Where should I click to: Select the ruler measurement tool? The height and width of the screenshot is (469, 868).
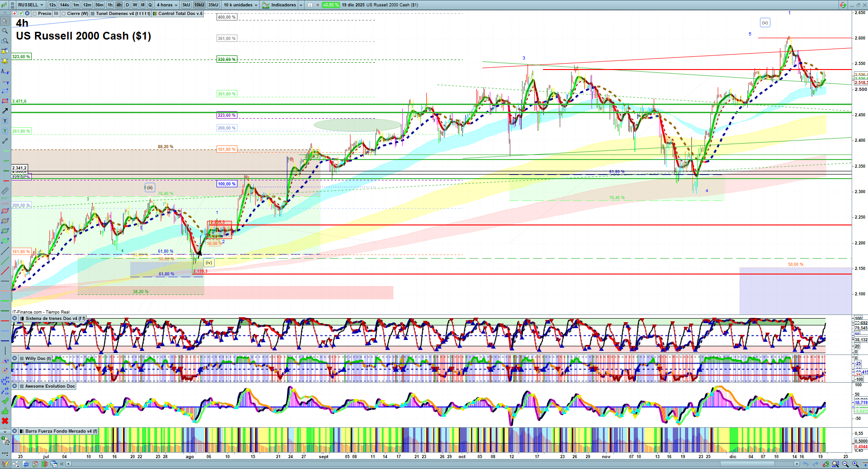pyautogui.click(x=5, y=191)
